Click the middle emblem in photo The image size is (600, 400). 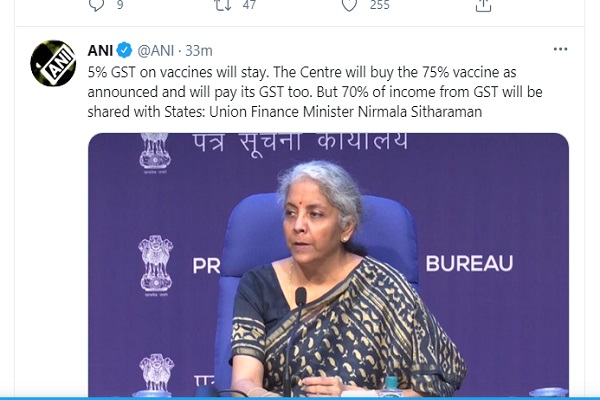[x=156, y=266]
